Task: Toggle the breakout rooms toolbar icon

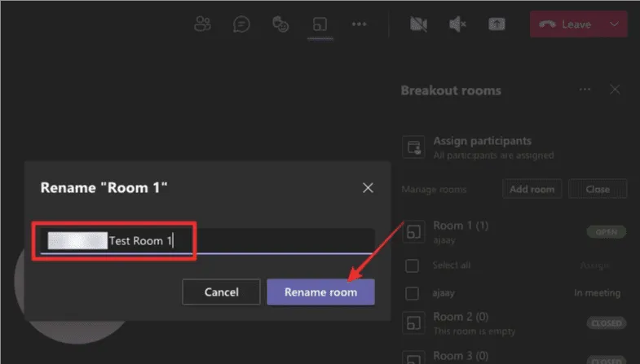Action: 320,24
